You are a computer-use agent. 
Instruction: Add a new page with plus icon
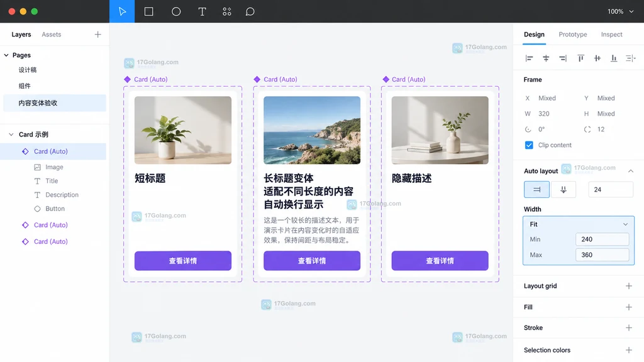(x=97, y=35)
